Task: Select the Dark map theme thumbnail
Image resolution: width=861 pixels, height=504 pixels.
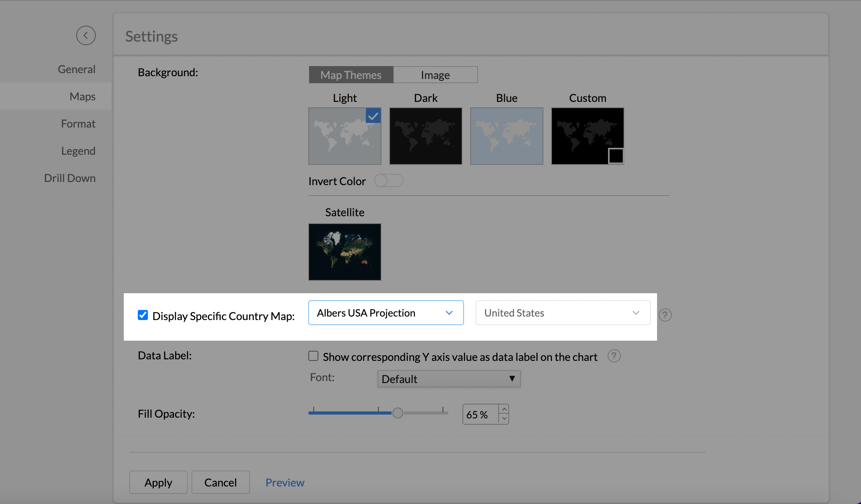Action: pos(425,136)
